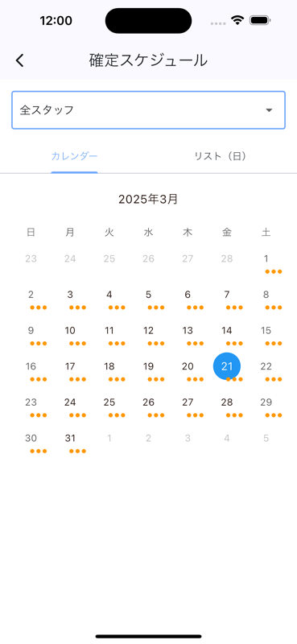Tap the orange event dots under 19
This screenshot has width=297, height=644.
pos(156,379)
